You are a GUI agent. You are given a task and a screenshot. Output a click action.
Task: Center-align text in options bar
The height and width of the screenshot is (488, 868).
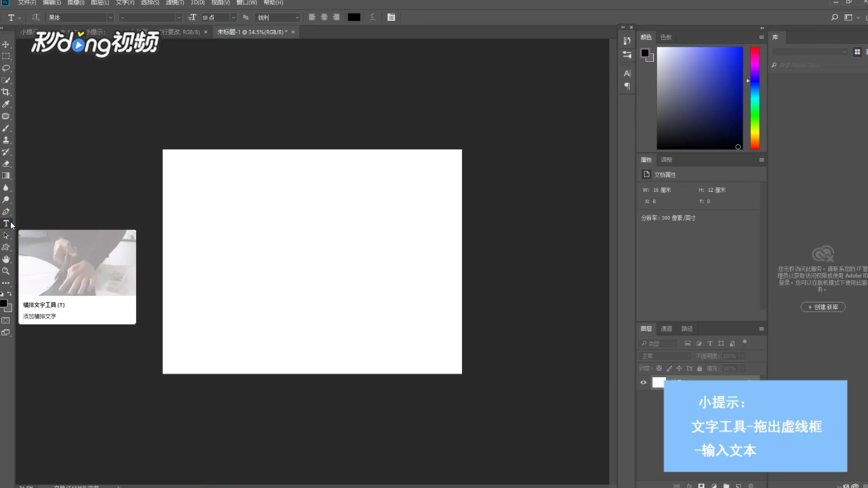tap(324, 17)
